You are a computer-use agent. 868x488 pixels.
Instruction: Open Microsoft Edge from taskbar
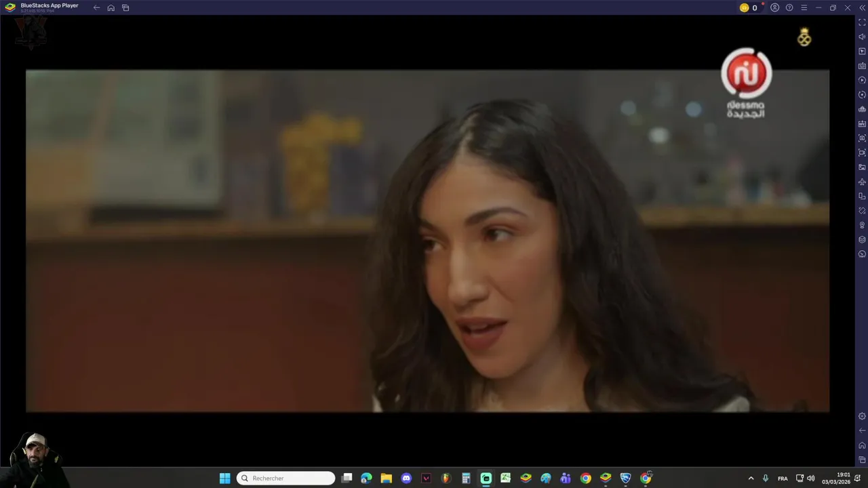click(366, 479)
